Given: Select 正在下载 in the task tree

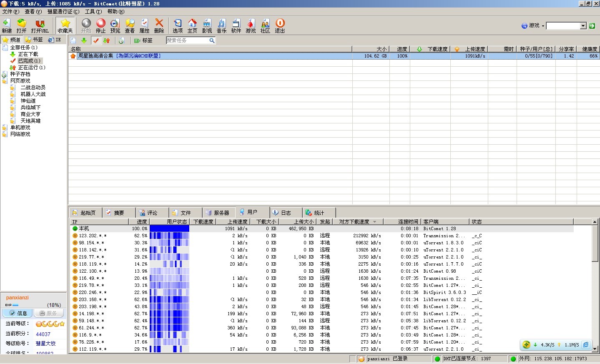Looking at the screenshot, I should click(28, 54).
